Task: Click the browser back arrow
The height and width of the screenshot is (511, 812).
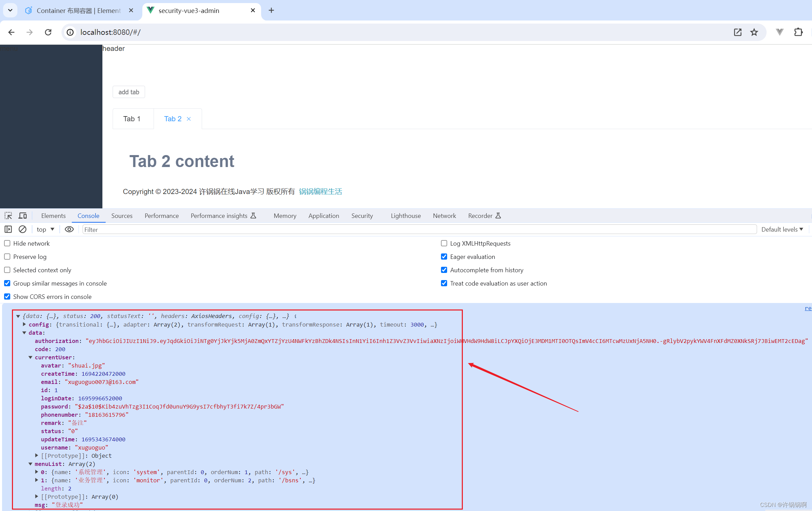Action: [x=11, y=32]
